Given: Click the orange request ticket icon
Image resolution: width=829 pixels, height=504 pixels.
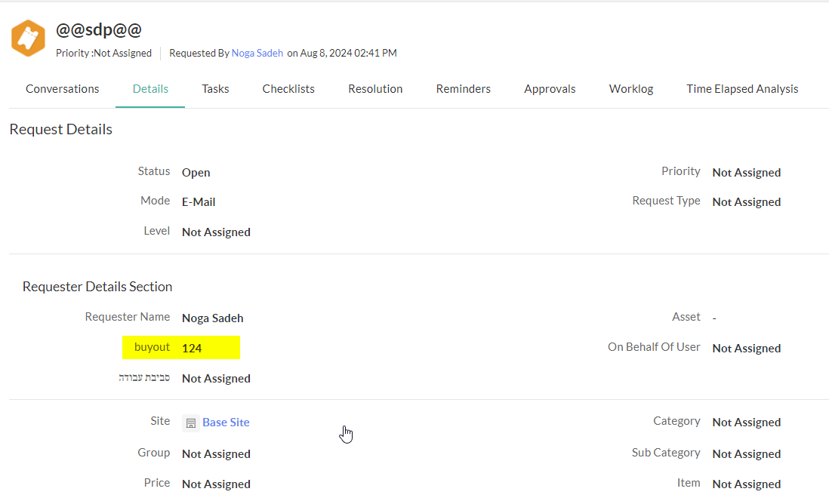Looking at the screenshot, I should 28,38.
